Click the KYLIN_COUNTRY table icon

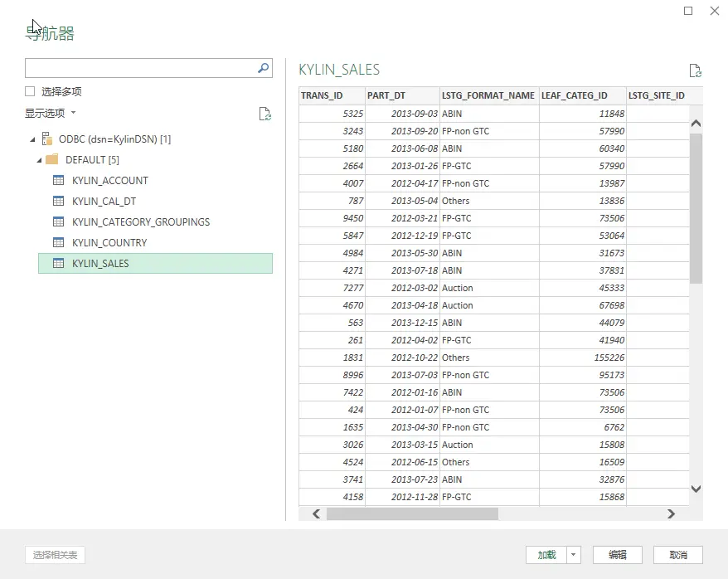[x=59, y=242]
